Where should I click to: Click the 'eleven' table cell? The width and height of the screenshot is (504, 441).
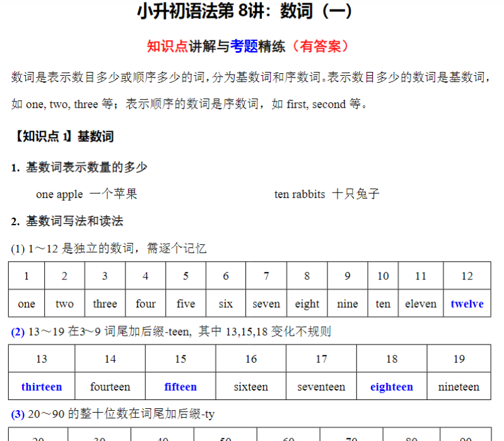coord(420,303)
